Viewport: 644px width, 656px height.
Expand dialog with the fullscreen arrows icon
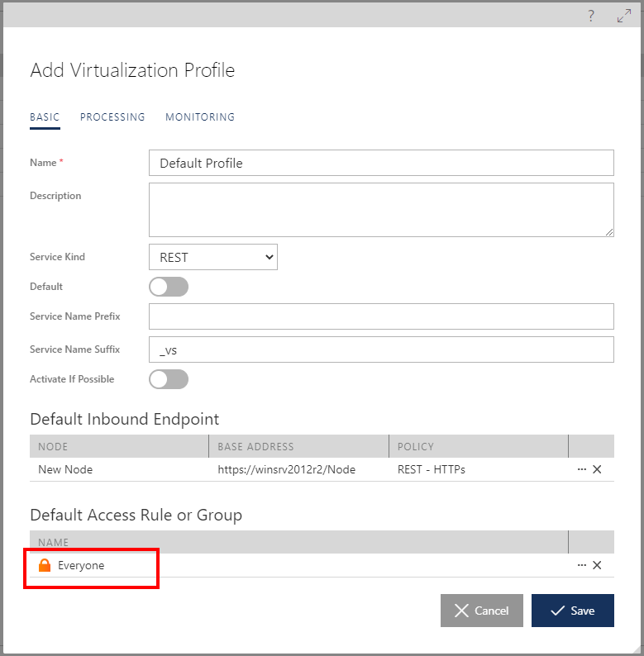(x=624, y=16)
